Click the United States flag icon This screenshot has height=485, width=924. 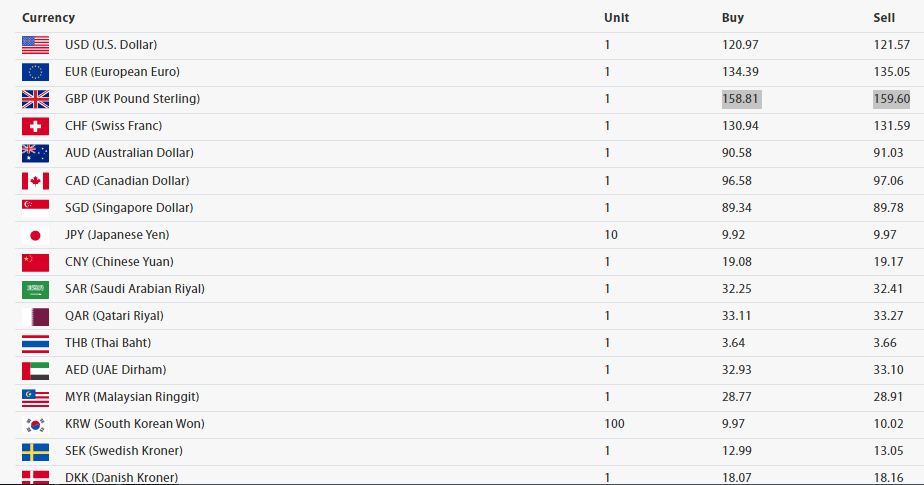coord(35,45)
